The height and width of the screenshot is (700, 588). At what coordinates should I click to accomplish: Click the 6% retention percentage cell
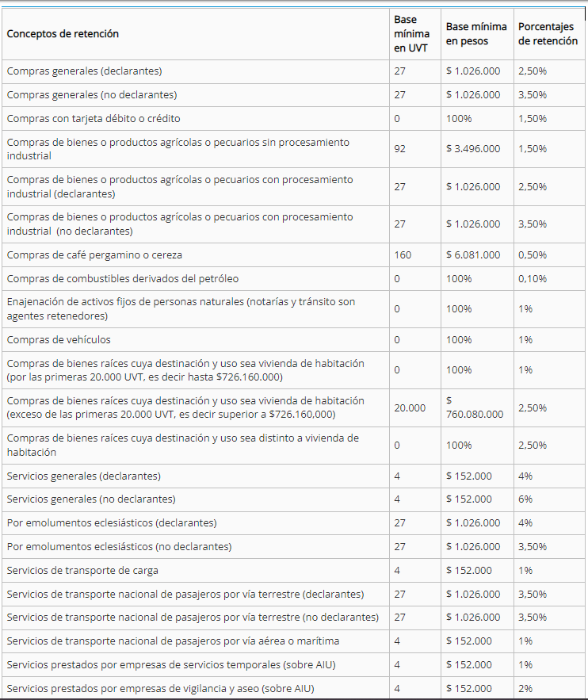525,499
